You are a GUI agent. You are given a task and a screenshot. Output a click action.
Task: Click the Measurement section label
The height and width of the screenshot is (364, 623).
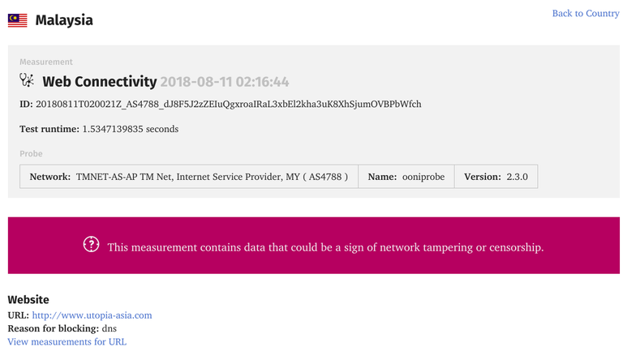click(x=46, y=62)
